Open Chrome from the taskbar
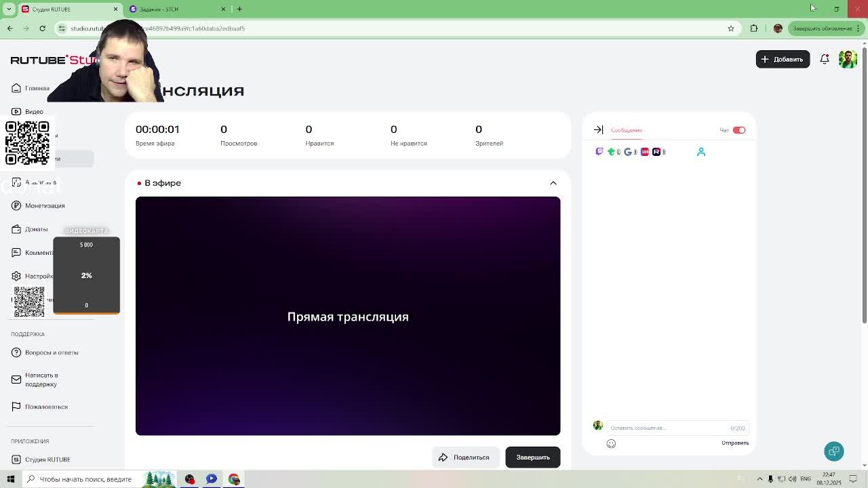Image resolution: width=868 pixels, height=488 pixels. click(234, 479)
